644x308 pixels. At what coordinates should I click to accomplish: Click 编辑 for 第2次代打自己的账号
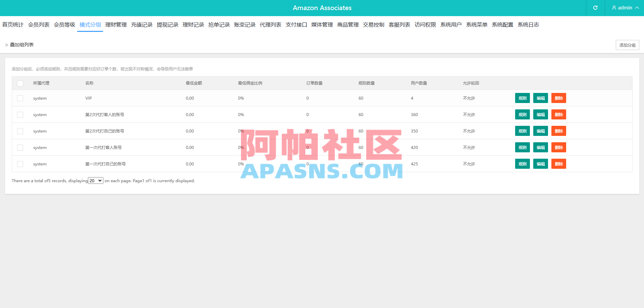[540, 131]
